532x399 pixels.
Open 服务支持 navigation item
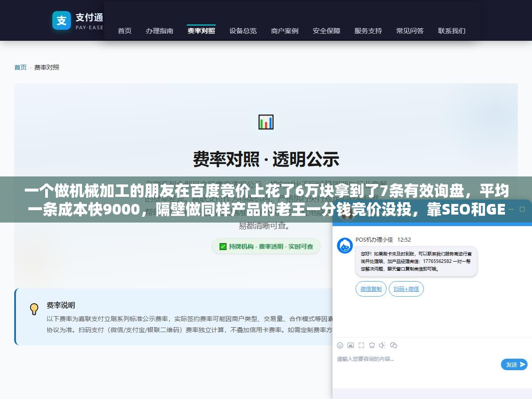368,31
